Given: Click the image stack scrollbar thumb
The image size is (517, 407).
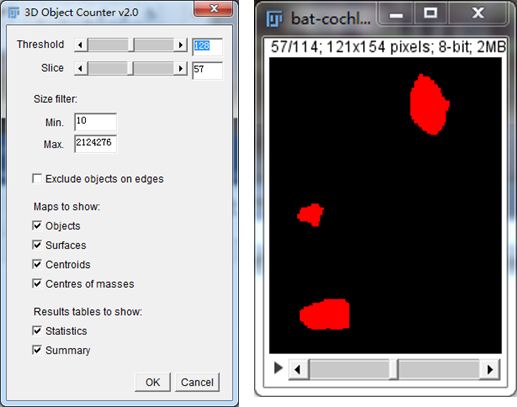Looking at the screenshot, I should [393, 369].
